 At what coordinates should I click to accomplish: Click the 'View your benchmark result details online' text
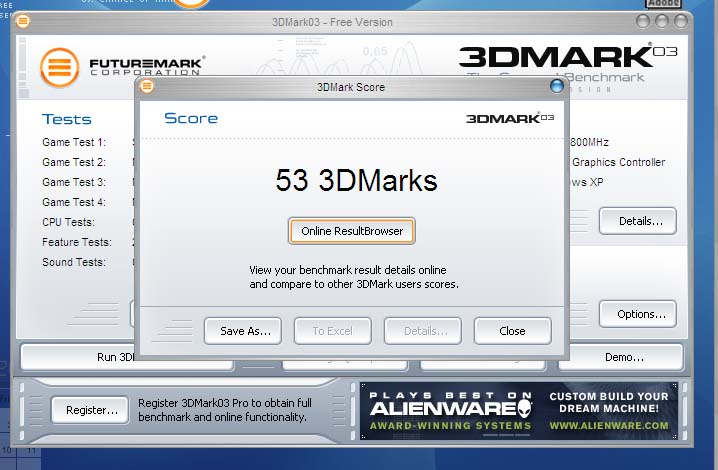point(348,270)
